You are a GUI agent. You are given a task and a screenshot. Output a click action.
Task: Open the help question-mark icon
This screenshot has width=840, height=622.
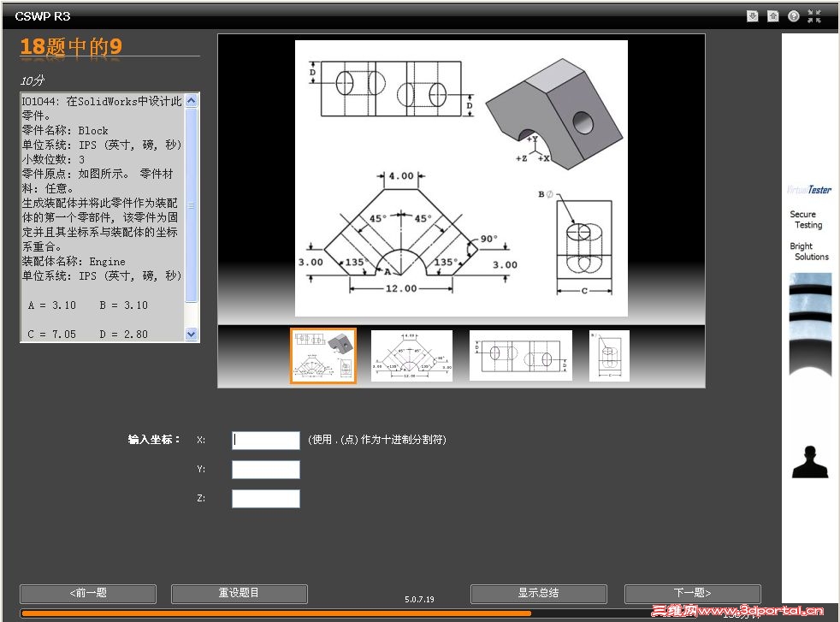click(x=794, y=16)
